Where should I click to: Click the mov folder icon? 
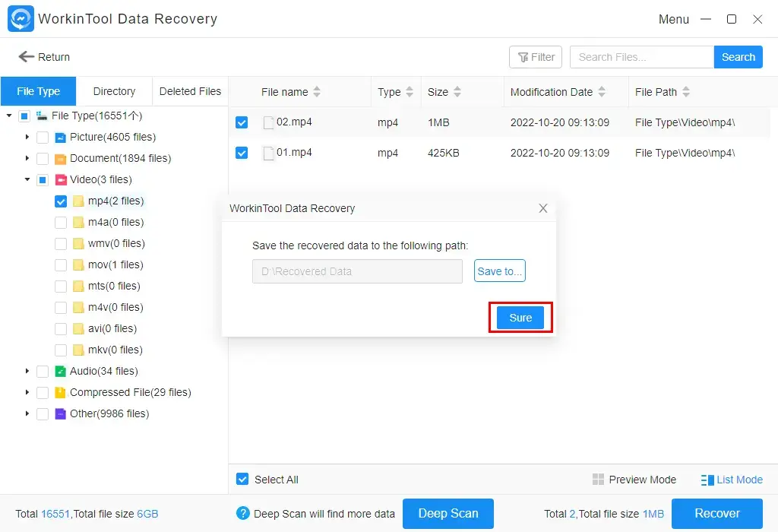click(x=78, y=265)
